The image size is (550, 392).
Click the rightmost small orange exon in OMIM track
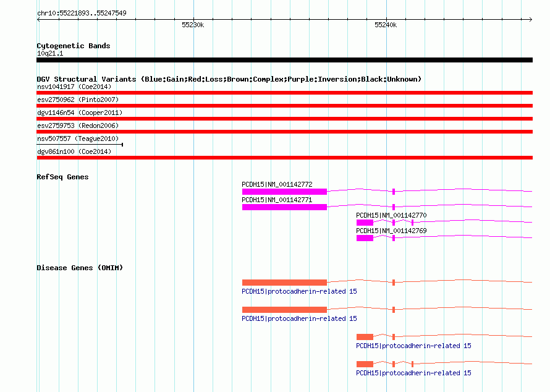pyautogui.click(x=413, y=364)
